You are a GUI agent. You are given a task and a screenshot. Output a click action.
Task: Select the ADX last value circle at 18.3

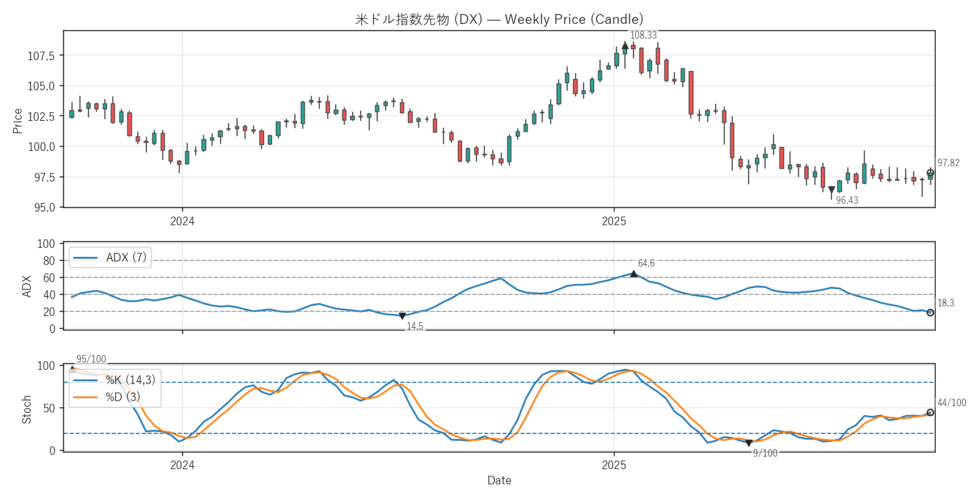tap(930, 313)
